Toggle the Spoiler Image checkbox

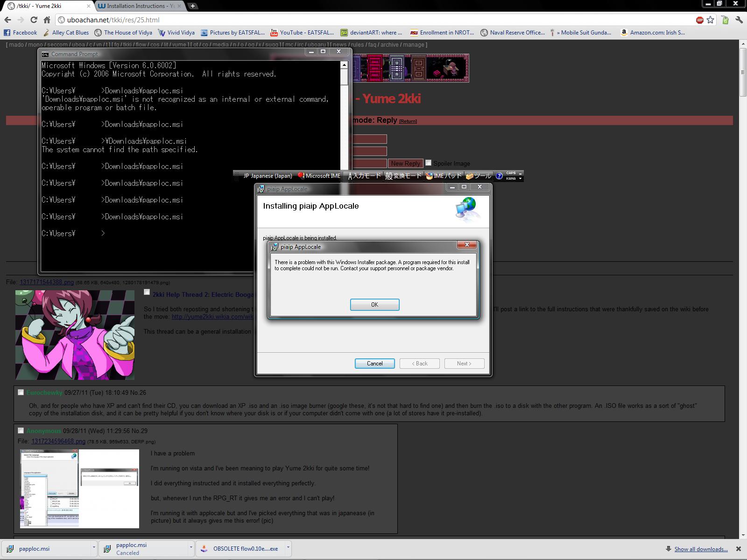428,163
